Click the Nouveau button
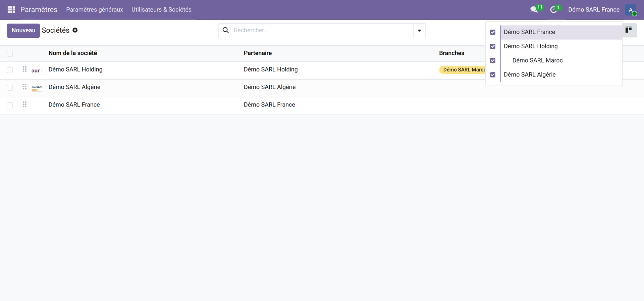Viewport: 644px width, 301px height. coord(23,31)
